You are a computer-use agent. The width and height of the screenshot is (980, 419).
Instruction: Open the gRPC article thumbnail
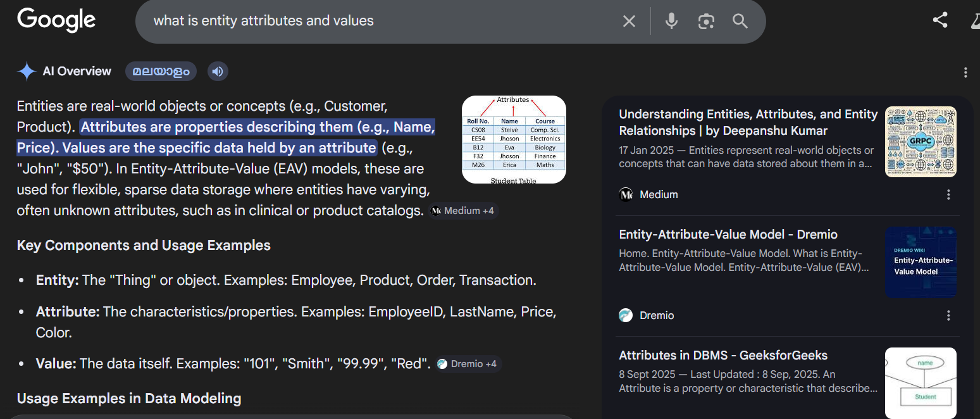click(x=921, y=141)
